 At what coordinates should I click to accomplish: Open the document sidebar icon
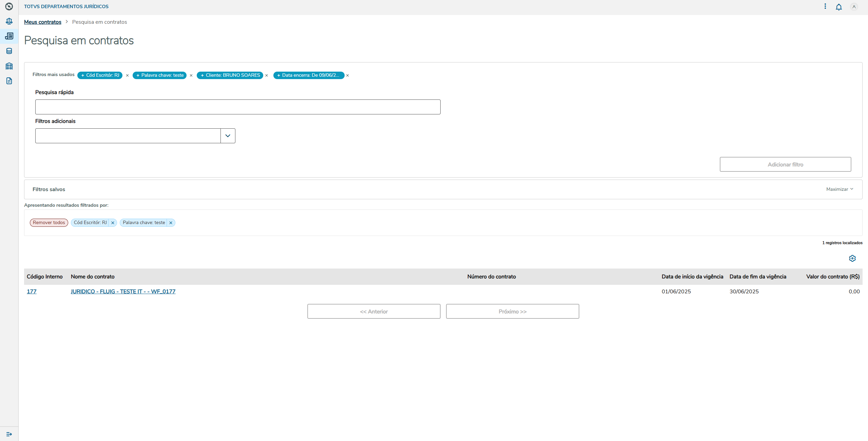coord(9,81)
